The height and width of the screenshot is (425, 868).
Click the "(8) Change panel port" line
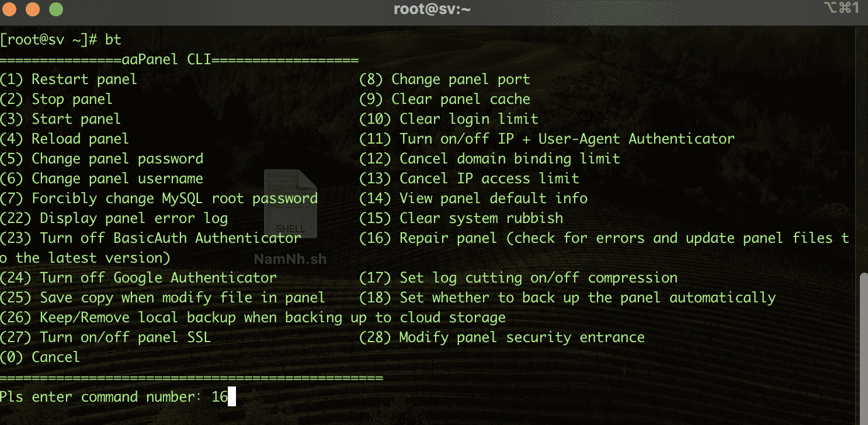pos(445,79)
